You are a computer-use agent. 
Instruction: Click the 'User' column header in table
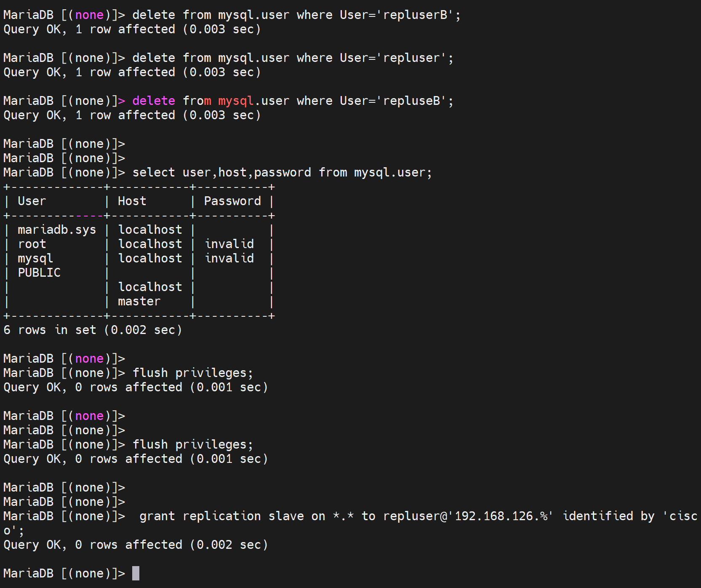[32, 201]
